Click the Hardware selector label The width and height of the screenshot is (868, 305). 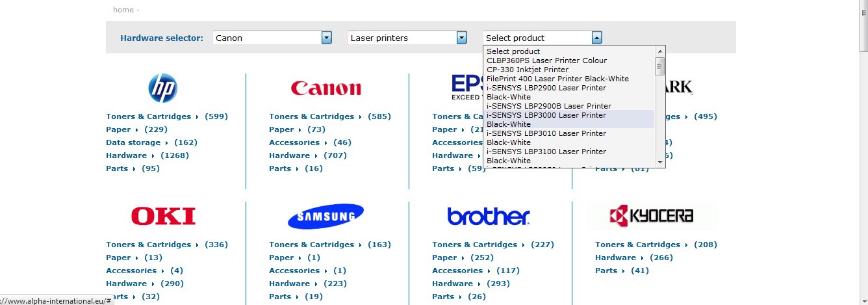pyautogui.click(x=162, y=38)
